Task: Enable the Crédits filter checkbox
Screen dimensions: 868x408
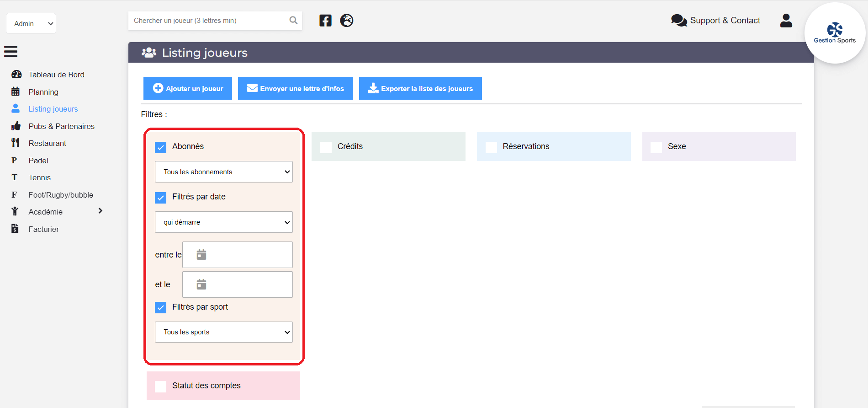Action: [x=326, y=147]
